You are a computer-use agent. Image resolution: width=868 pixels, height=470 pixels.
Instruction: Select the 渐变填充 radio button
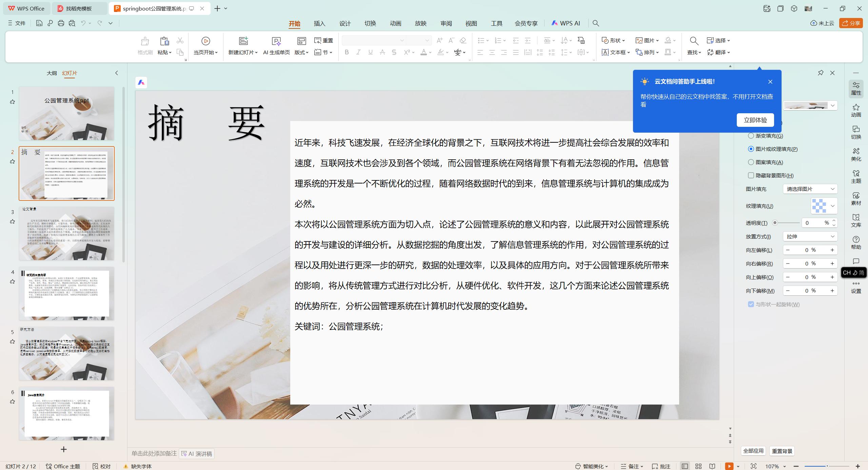(751, 135)
